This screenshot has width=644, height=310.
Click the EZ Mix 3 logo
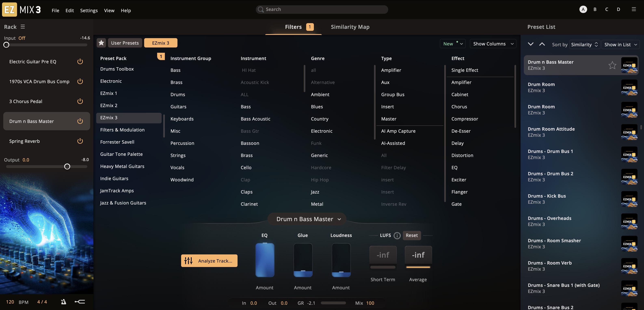click(x=22, y=10)
